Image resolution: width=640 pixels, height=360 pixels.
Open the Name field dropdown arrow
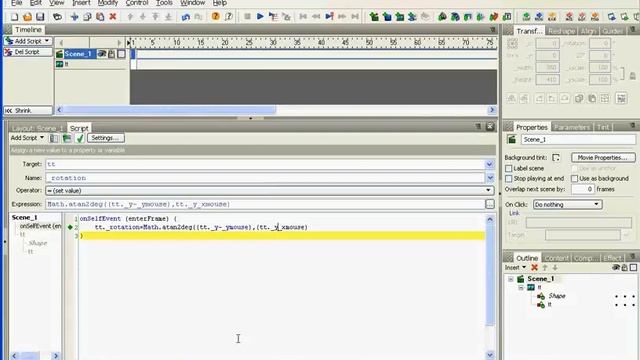[x=489, y=178]
